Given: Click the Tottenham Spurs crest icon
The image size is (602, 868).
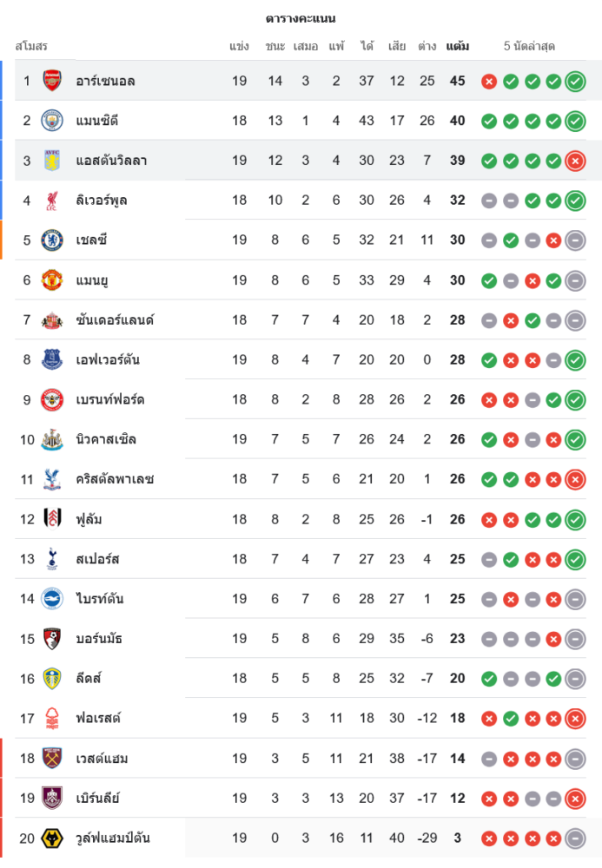Looking at the screenshot, I should pyautogui.click(x=52, y=559).
